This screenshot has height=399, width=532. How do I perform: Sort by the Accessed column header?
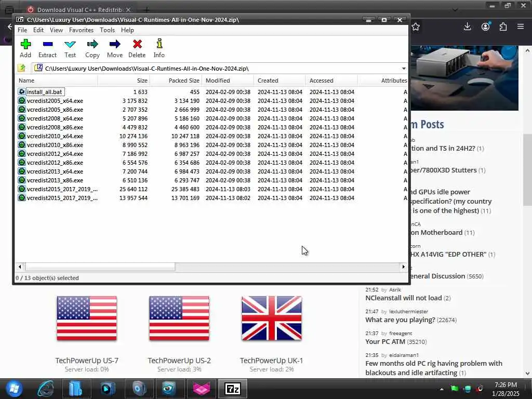click(x=331, y=81)
